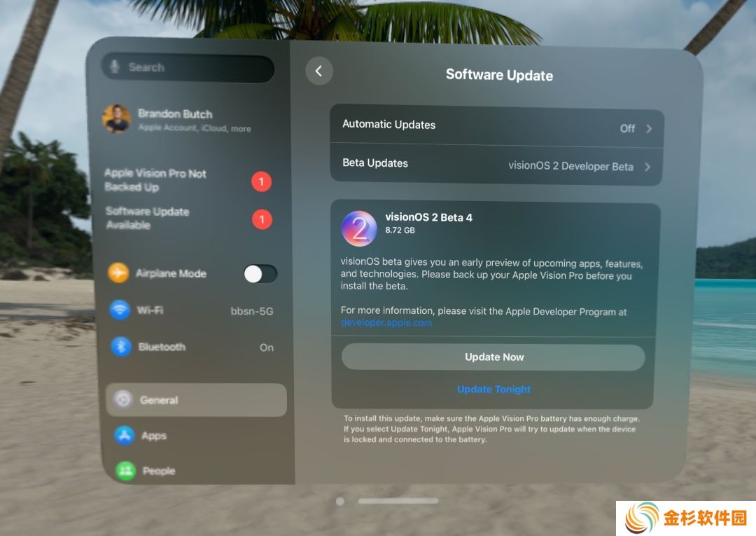Click the Bluetooth On status
Screen dimensions: 756x536
coord(267,348)
